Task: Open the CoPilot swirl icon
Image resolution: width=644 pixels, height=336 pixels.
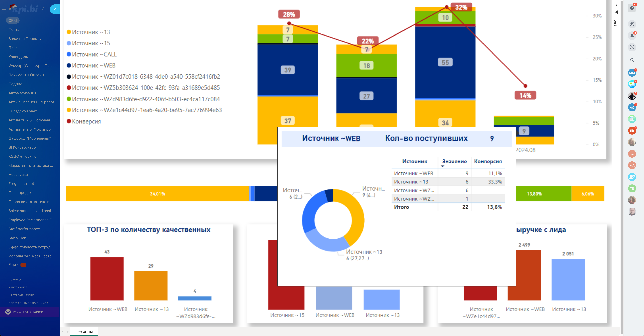Action: pos(632,24)
